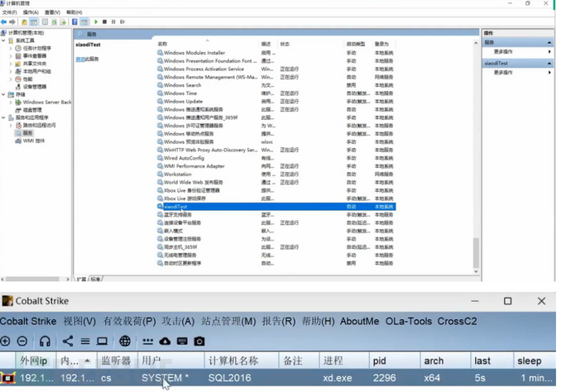The width and height of the screenshot is (571, 392).
Task: Click the green Start Service play icon
Action: point(95,22)
